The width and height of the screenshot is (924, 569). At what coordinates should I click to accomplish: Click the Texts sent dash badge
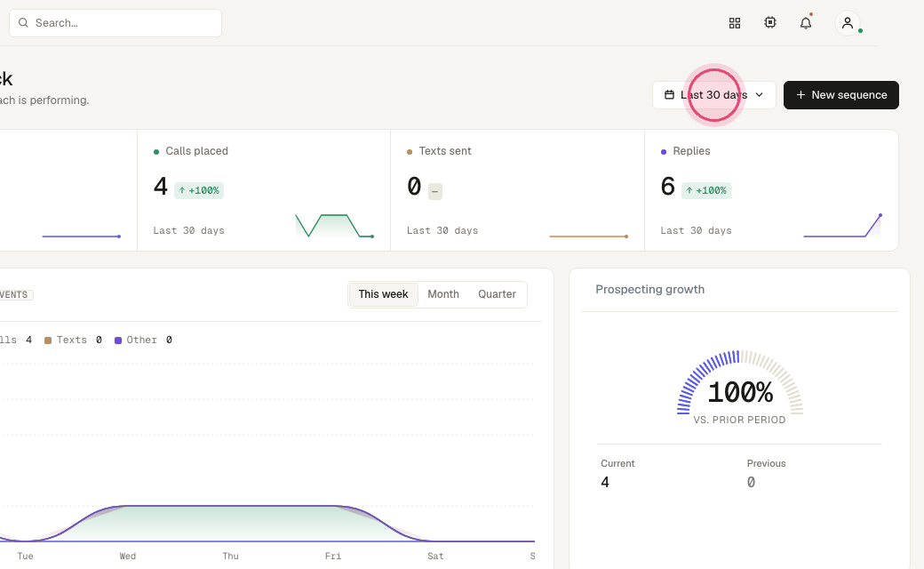tap(434, 191)
